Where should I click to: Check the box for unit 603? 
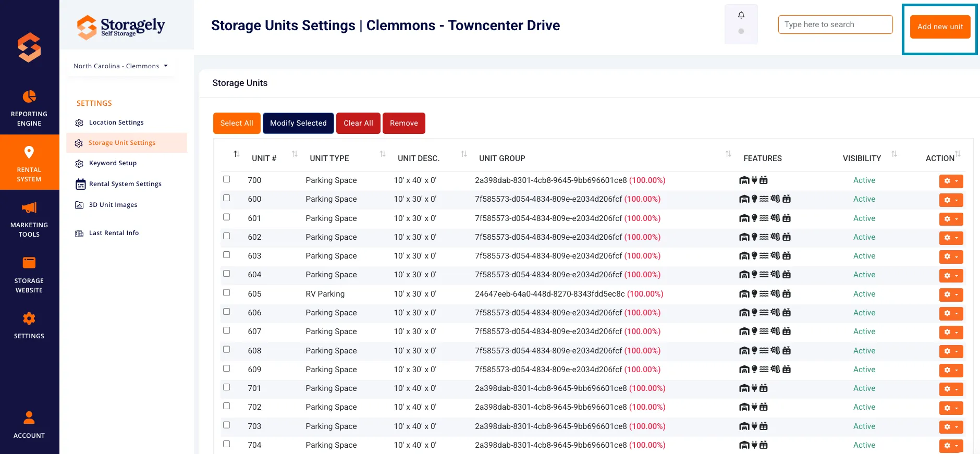226,255
